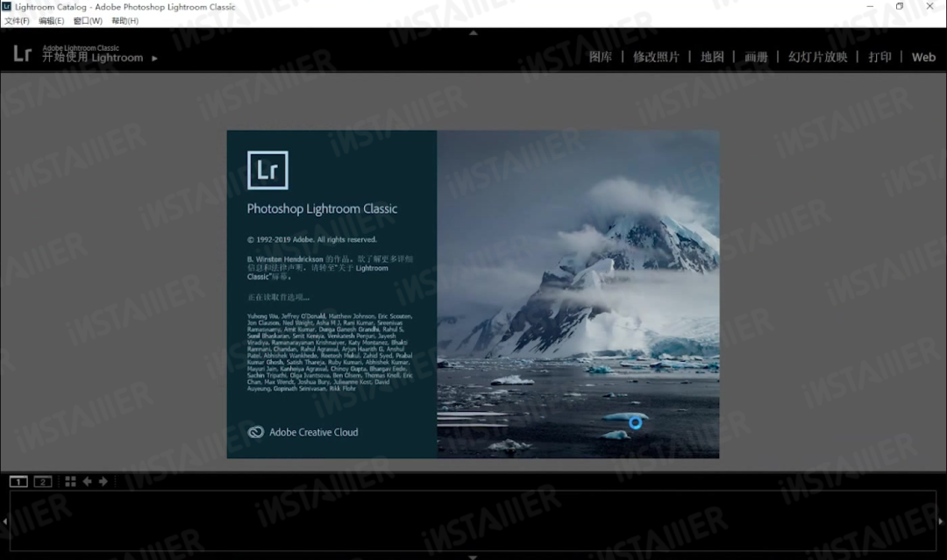947x560 pixels.
Task: Minimize the Lightroom window
Action: coord(870,7)
